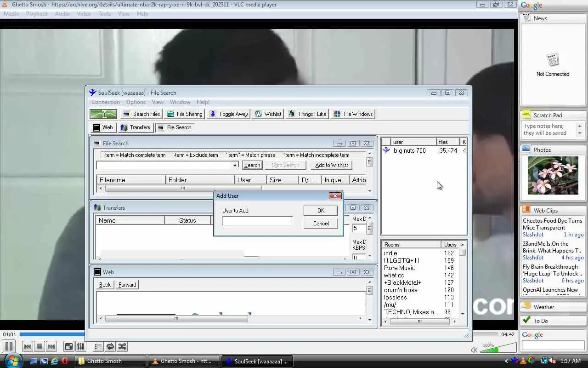The image size is (588, 368).
Task: Mute VLC with the speaker icon
Action: click(474, 350)
